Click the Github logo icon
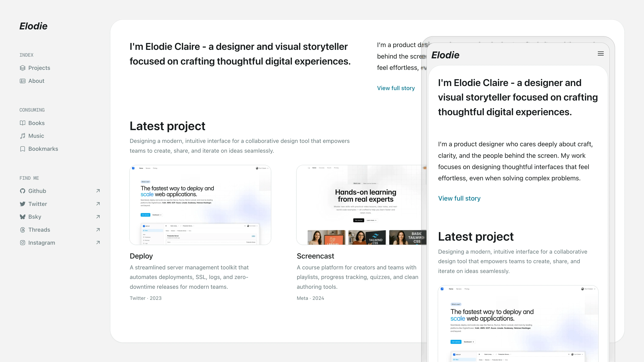Viewport: 644px width, 362px height. 23,191
